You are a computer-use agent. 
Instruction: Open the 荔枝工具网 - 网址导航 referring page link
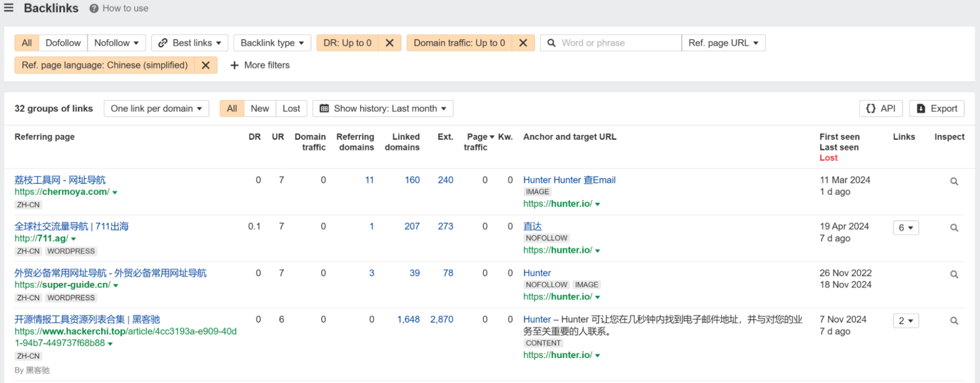[60, 180]
